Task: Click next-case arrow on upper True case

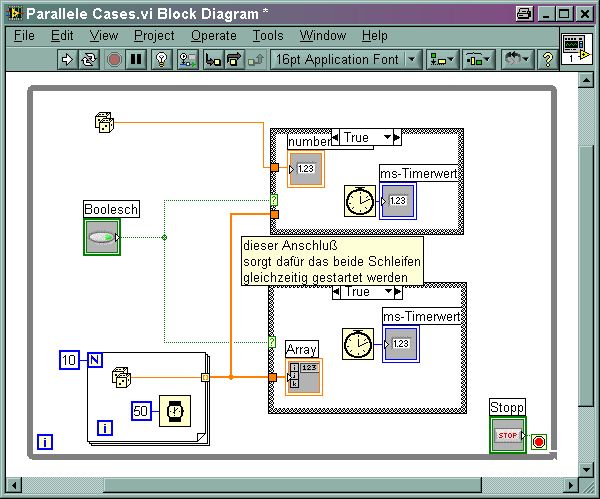Action: [397, 137]
